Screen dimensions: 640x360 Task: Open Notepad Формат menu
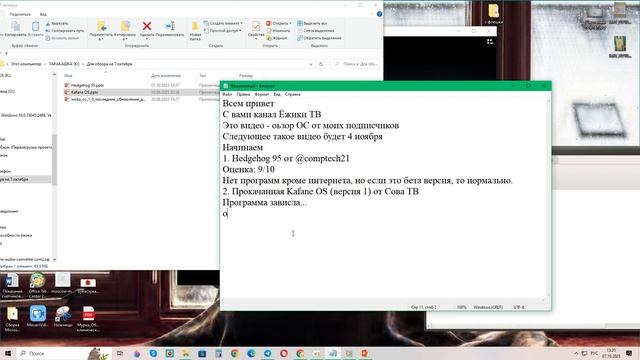[262, 94]
